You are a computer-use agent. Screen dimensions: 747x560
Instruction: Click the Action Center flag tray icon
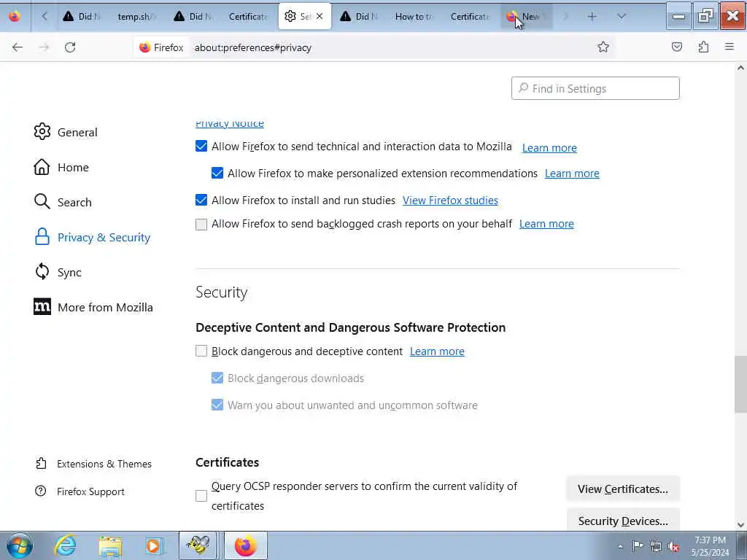pyautogui.click(x=638, y=546)
